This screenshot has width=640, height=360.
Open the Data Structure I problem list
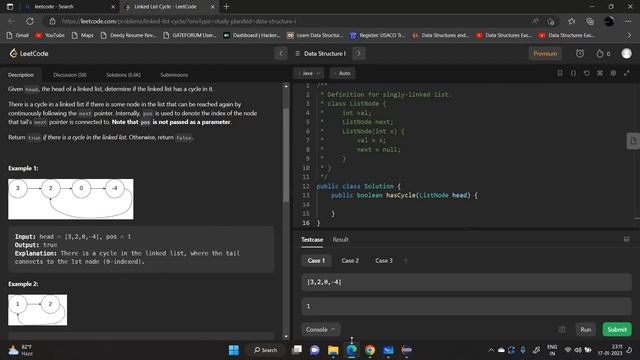[320, 53]
